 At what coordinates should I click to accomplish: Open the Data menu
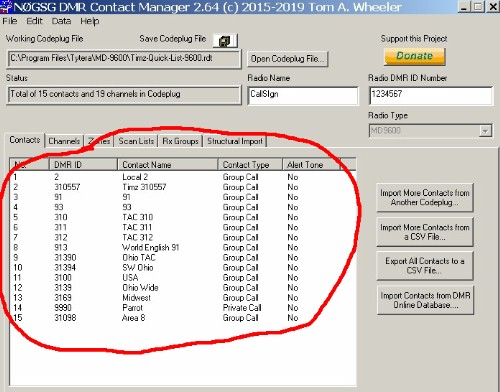pos(61,21)
